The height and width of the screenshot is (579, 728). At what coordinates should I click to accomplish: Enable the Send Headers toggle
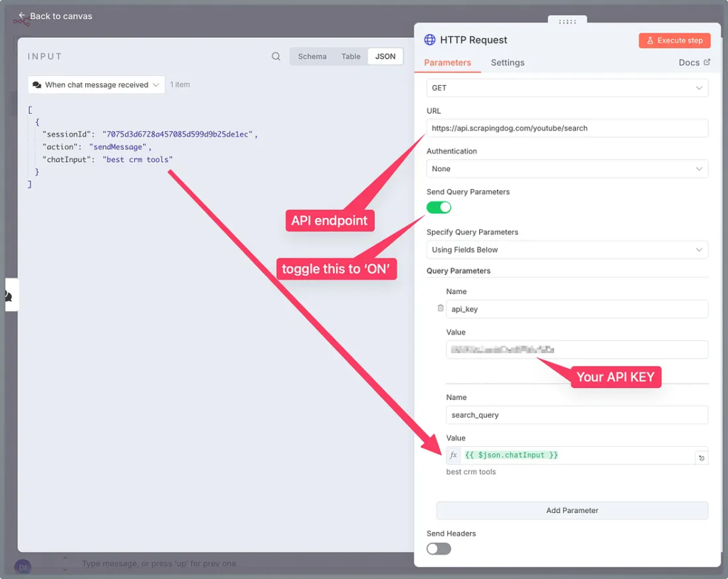tap(439, 548)
